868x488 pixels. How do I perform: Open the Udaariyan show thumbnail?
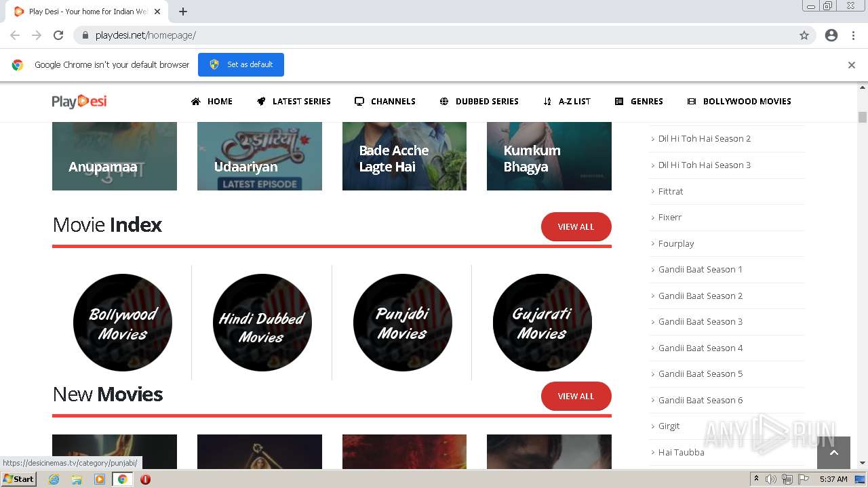260,156
